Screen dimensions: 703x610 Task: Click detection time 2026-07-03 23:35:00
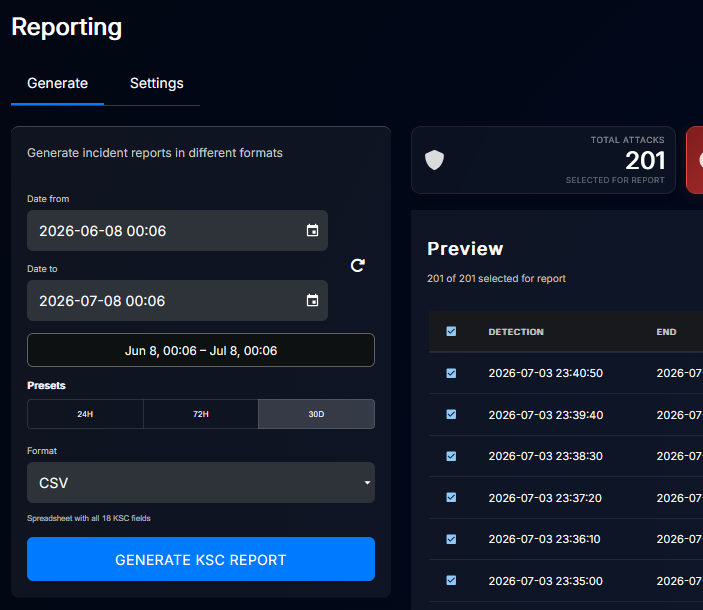tap(546, 581)
